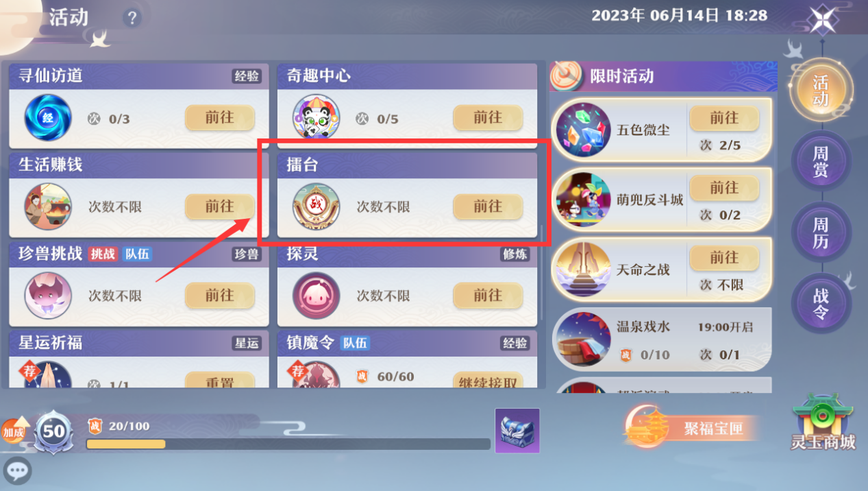Tap the chat bubble icon
Viewport: 868px width, 491px height.
coord(17,470)
